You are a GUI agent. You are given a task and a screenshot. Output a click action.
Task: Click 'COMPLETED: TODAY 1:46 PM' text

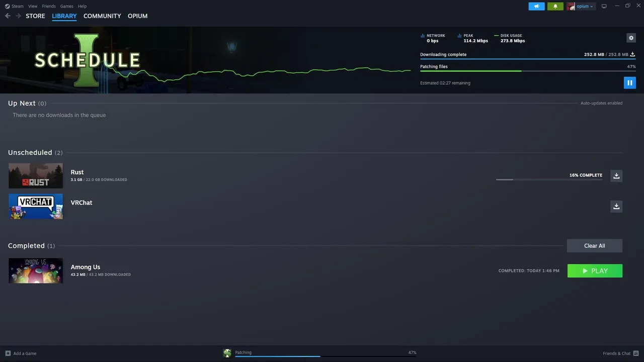pyautogui.click(x=529, y=270)
